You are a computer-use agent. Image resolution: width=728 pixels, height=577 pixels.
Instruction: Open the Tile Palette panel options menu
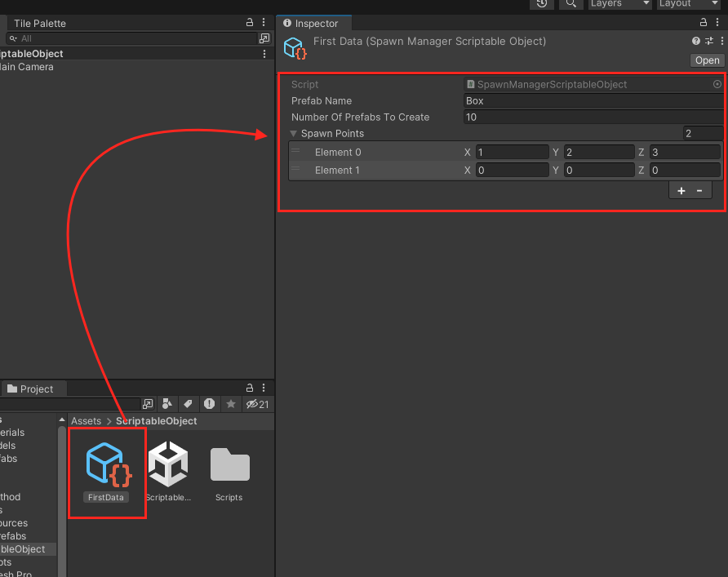click(x=264, y=22)
